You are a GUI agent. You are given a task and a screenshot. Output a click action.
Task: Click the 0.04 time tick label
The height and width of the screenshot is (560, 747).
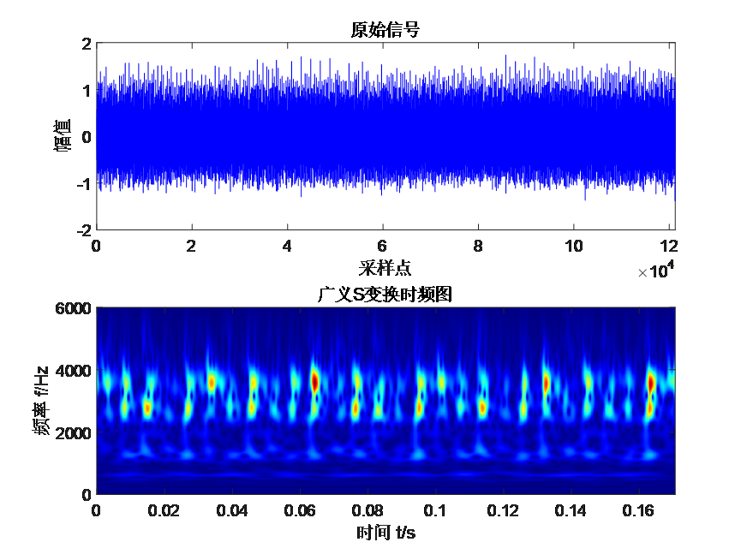[231, 511]
